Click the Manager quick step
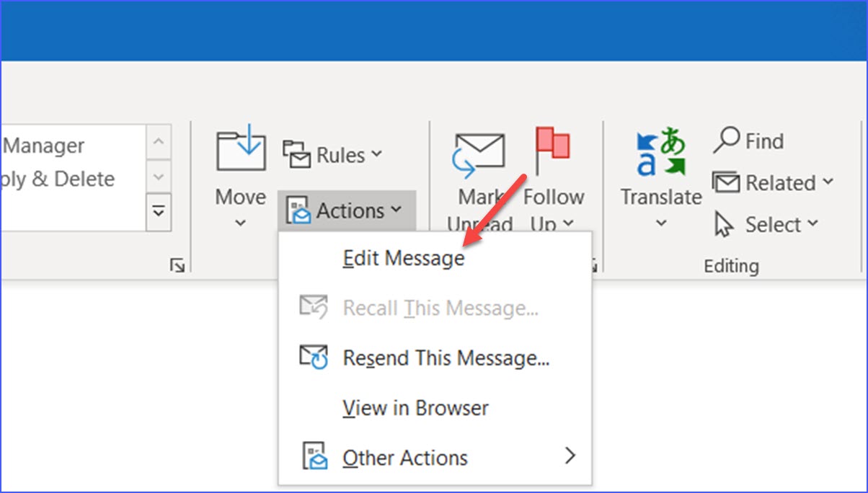The height and width of the screenshot is (493, 868). point(43,145)
